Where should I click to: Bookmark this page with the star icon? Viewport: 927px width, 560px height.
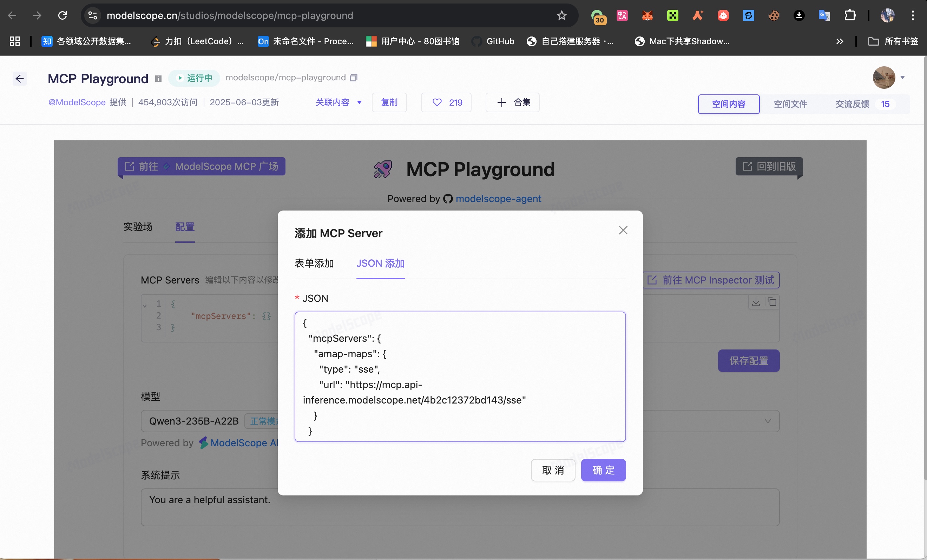[x=562, y=15]
